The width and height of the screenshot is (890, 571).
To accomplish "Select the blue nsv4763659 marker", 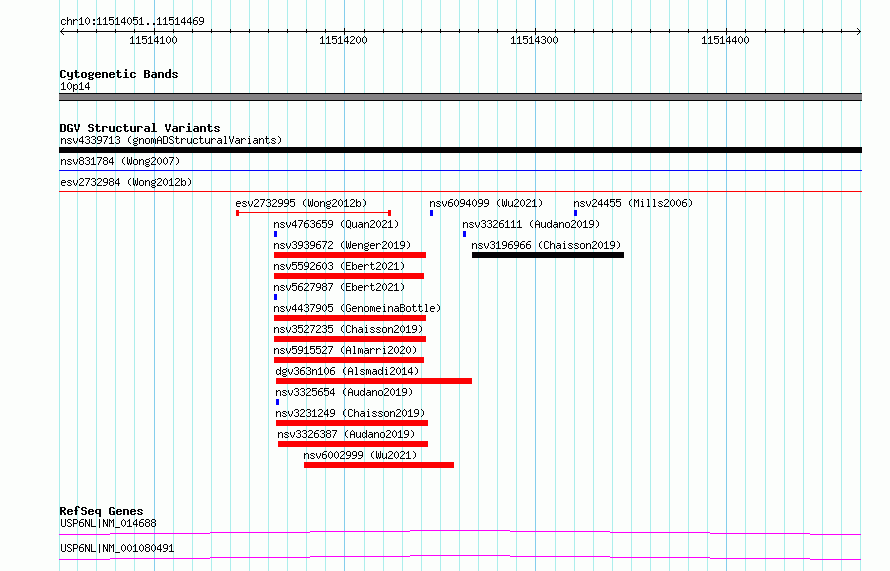I will pyautogui.click(x=275, y=234).
